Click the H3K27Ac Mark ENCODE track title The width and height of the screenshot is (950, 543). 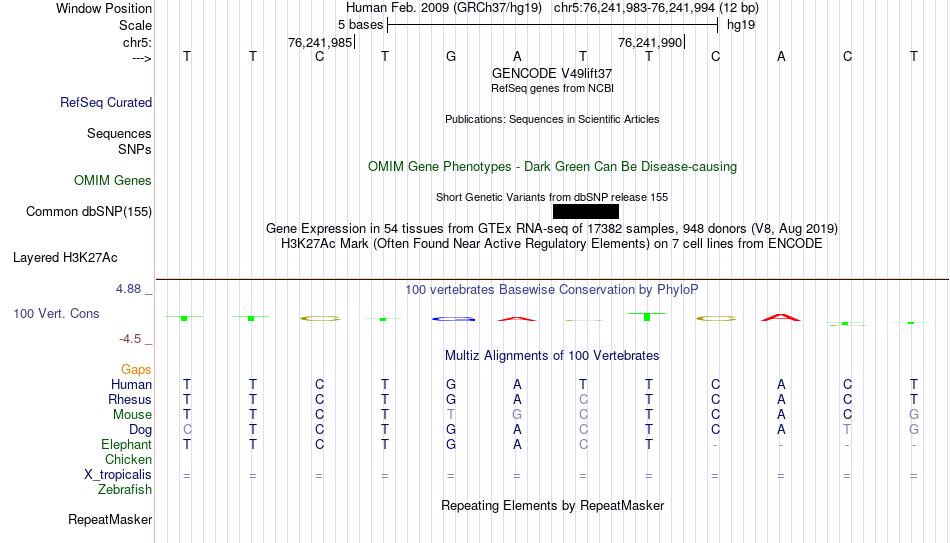coord(552,244)
